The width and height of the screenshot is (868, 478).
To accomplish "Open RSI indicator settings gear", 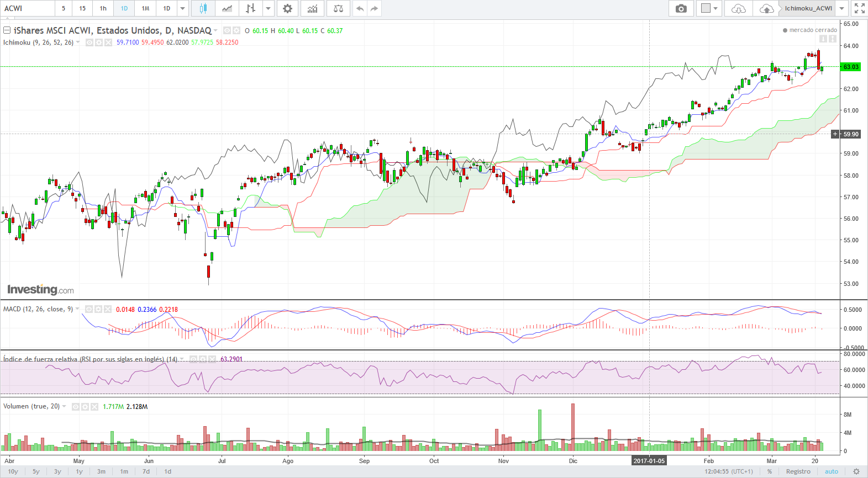I will tap(203, 359).
